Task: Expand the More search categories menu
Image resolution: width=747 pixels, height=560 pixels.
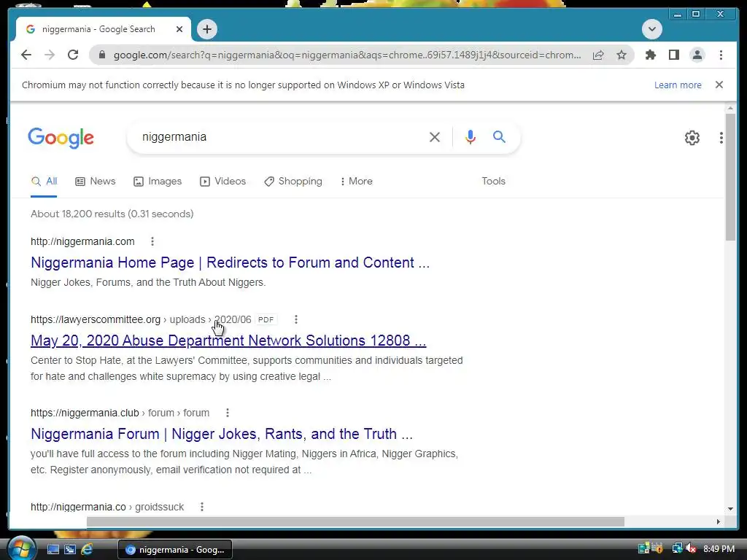Action: [x=356, y=182]
